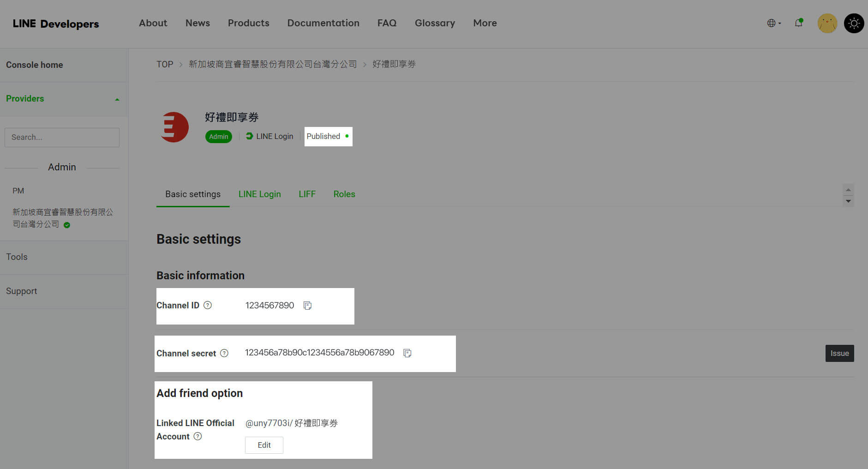Issue a new channel secret
Viewport: 868px width, 469px height.
(839, 354)
